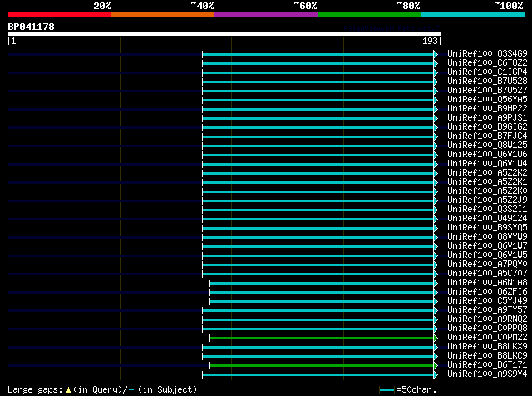Click the green alignment bar for UniRef100_C0PM22

322,339
